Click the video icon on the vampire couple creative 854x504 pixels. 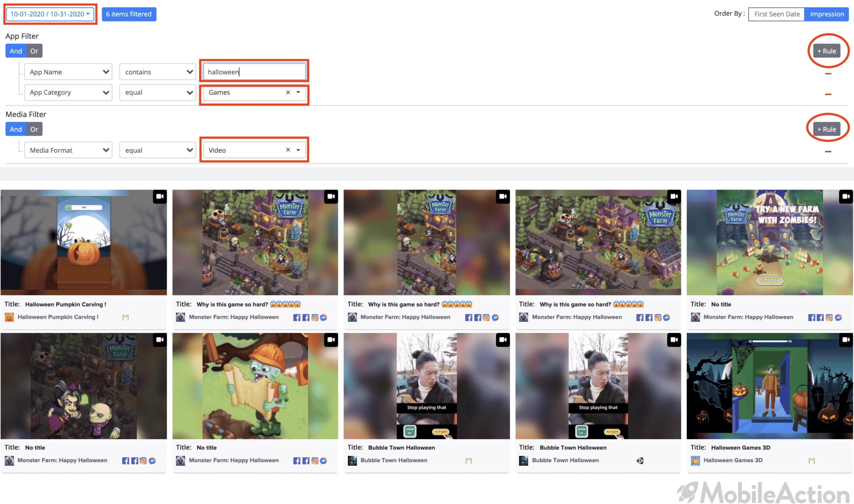point(159,340)
